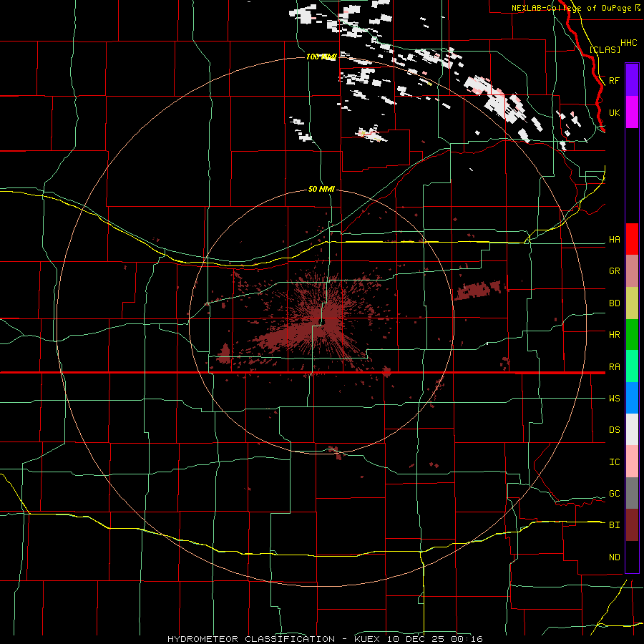This screenshot has width=644, height=644.
Task: Click the radar site center of biological echoes
Action: (x=323, y=321)
